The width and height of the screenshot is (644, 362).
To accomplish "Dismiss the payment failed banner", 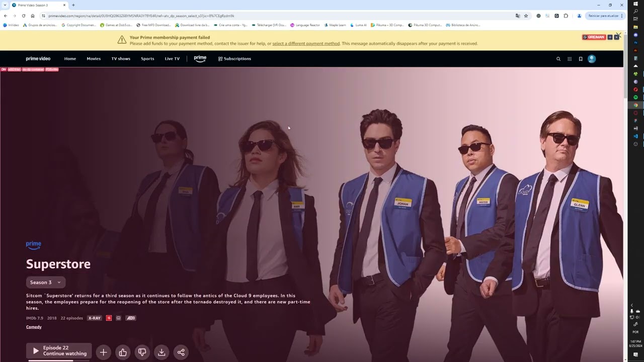I will click(618, 35).
